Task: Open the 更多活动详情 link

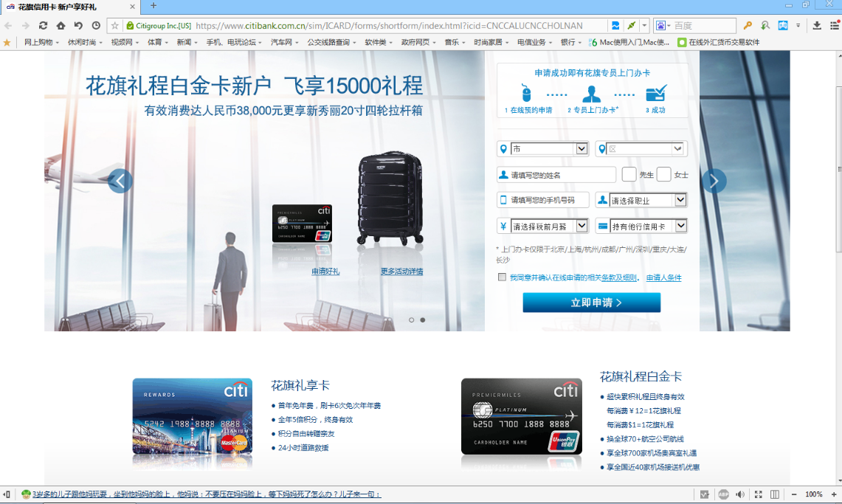Action: coord(401,272)
